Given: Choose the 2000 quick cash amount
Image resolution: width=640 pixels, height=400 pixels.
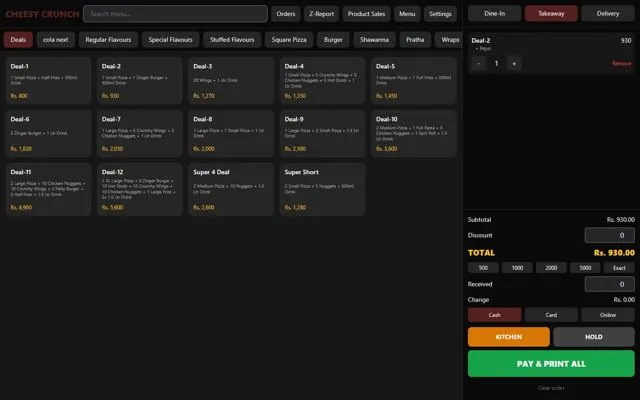Looking at the screenshot, I should coord(551,268).
